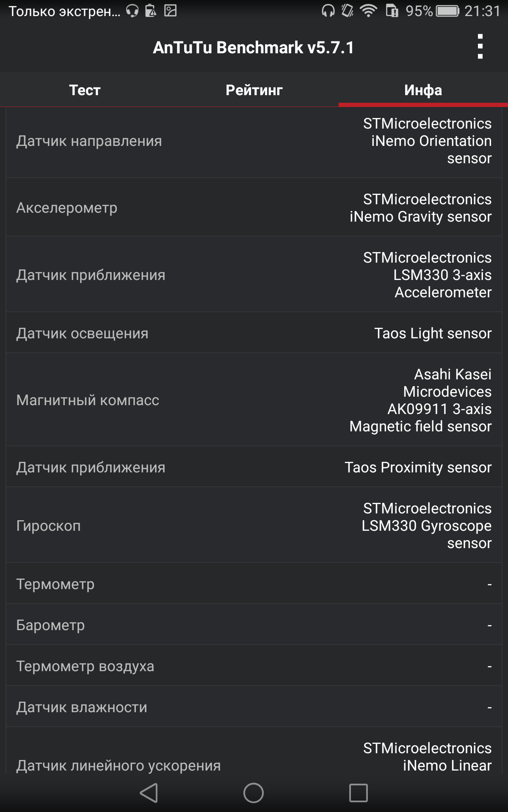Select the Гироскоп row
This screenshot has height=812, width=508.
(x=254, y=525)
